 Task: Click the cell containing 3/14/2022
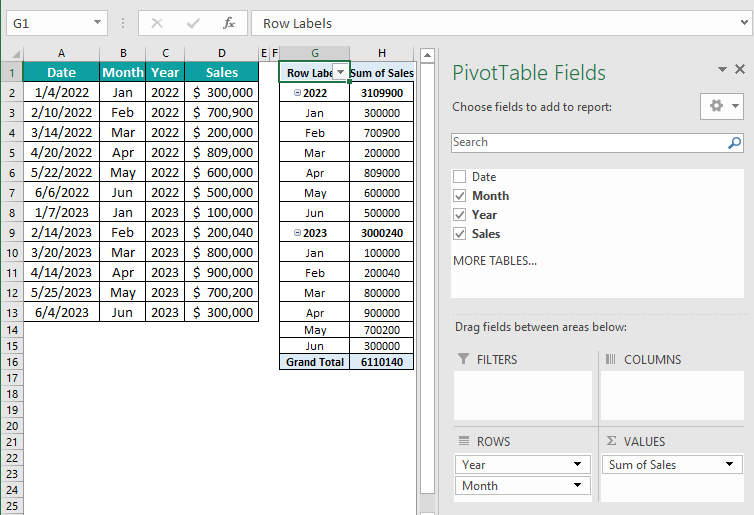[x=61, y=132]
